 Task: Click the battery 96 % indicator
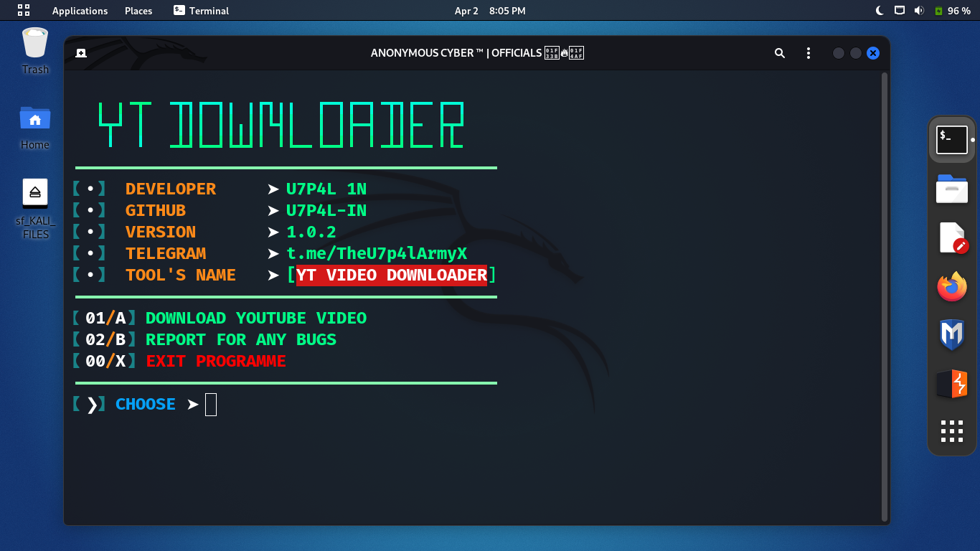click(x=952, y=11)
